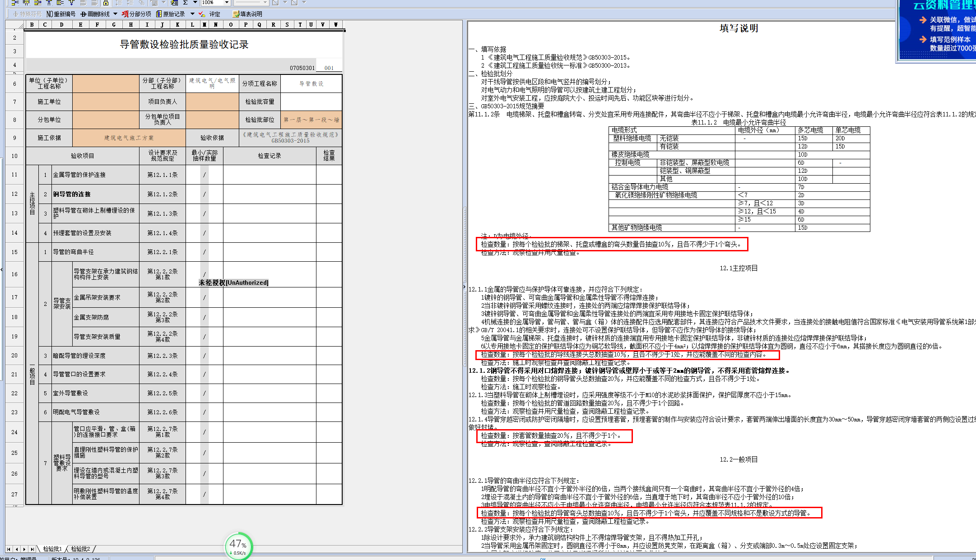Click the 明配电气导管敷设 item cell
The image size is (976, 560).
click(x=95, y=412)
